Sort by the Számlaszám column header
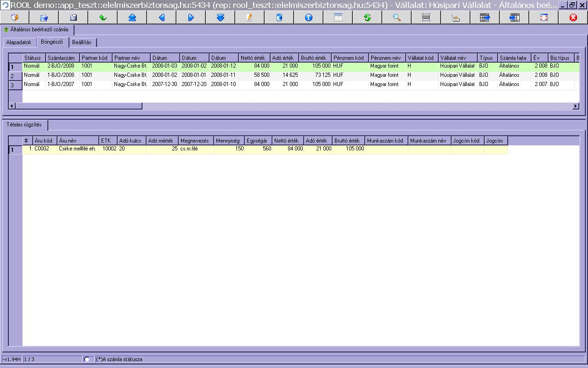 coord(62,58)
